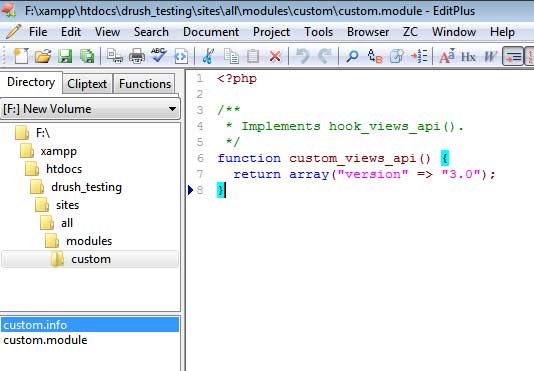Toggle auto indent toolbar button

coord(513,56)
